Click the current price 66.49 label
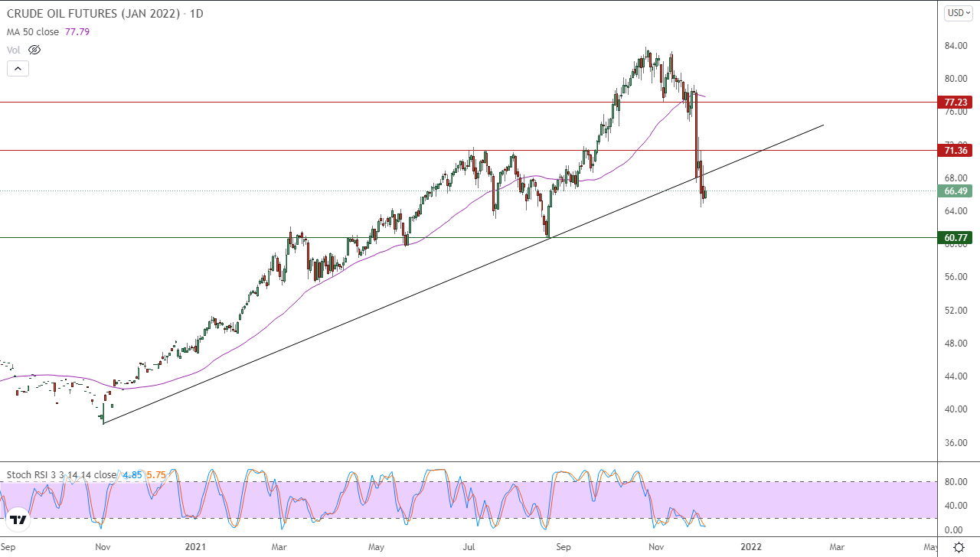 pos(955,191)
